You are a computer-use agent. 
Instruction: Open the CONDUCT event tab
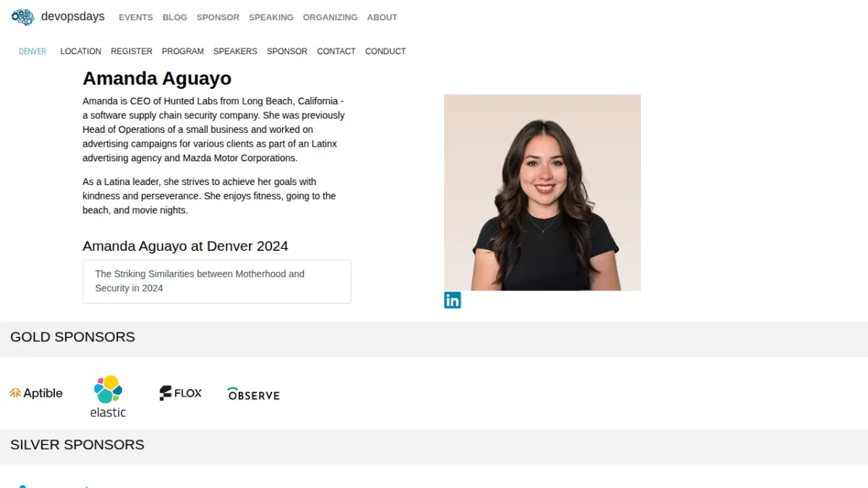click(386, 51)
